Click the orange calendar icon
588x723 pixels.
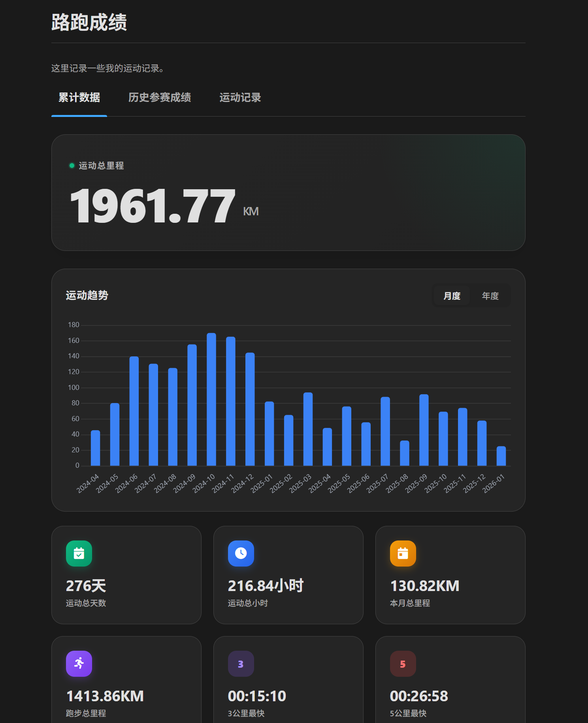tap(403, 554)
